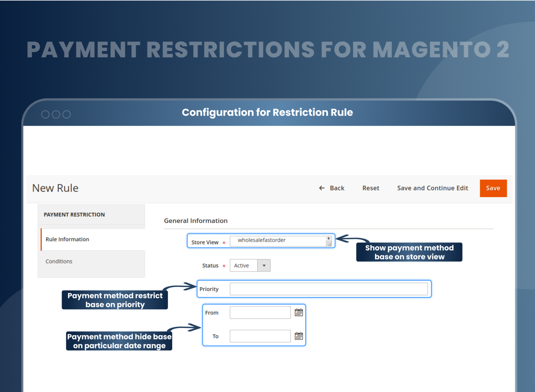535x392 pixels.
Task: Click the Reset link
Action: pyautogui.click(x=371, y=188)
